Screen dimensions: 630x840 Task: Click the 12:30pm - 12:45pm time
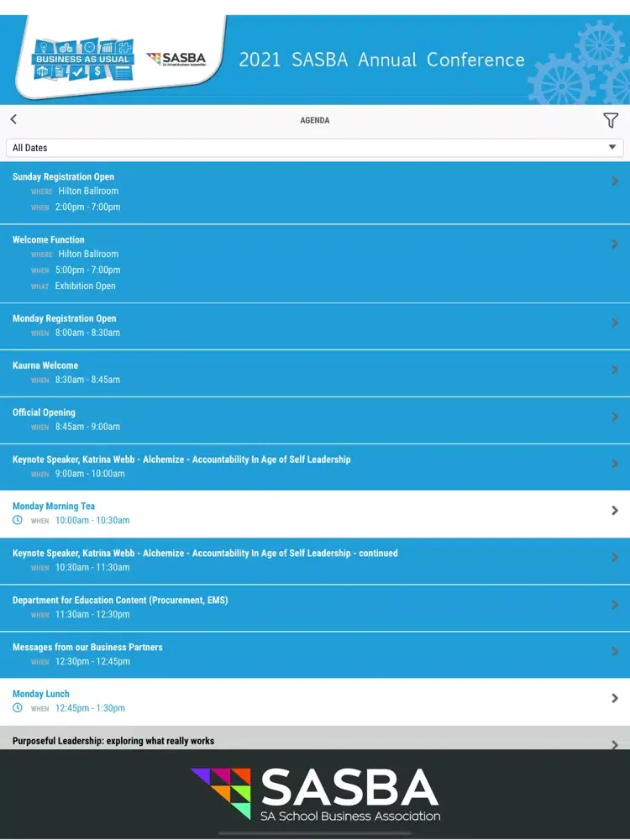(92, 662)
